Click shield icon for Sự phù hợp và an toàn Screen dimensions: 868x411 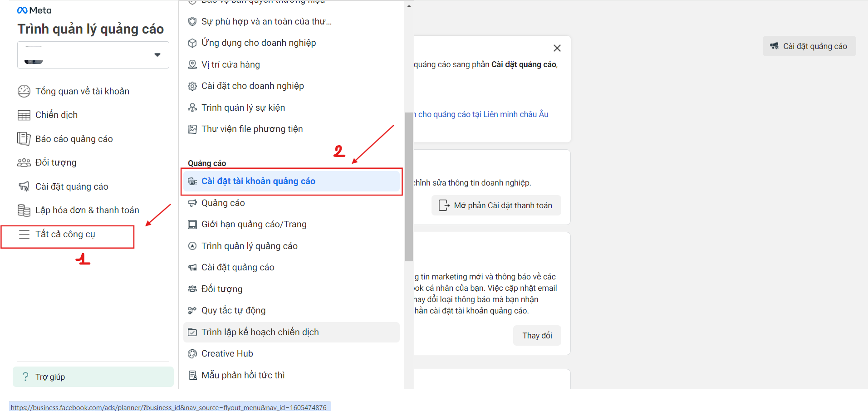[192, 21]
